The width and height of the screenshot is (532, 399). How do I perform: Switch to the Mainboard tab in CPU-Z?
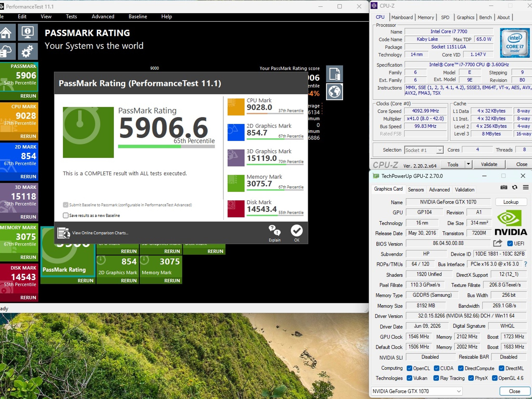(402, 17)
